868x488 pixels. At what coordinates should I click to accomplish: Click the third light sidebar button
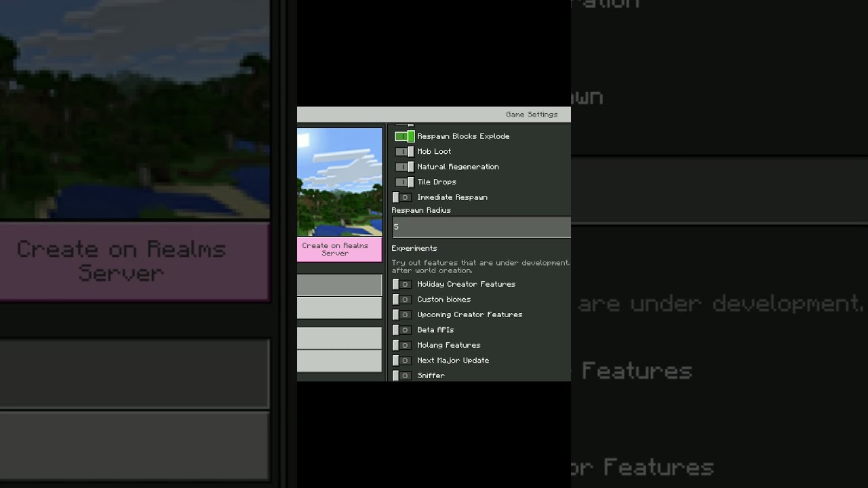pyautogui.click(x=339, y=338)
